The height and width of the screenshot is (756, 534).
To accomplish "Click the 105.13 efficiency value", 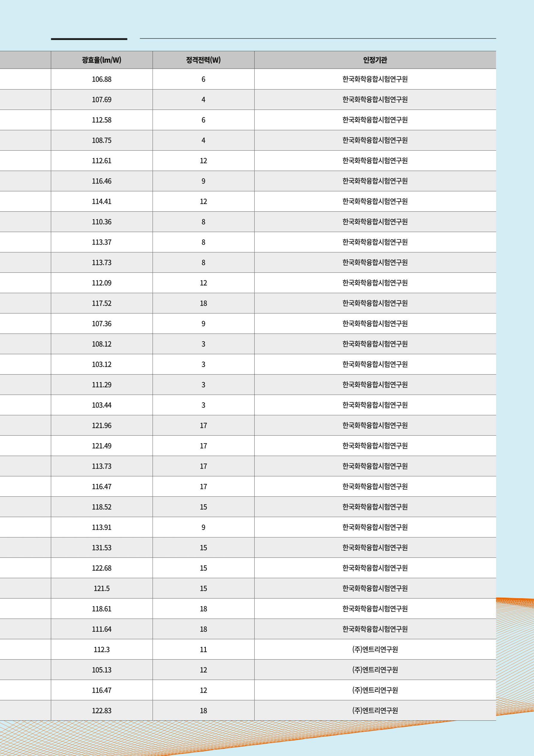I will (x=102, y=670).
